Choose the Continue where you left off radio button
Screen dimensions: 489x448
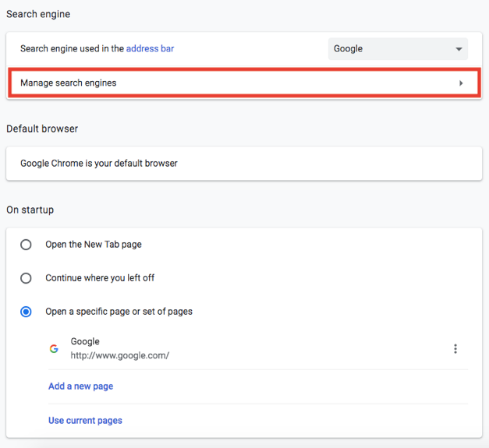(x=27, y=278)
